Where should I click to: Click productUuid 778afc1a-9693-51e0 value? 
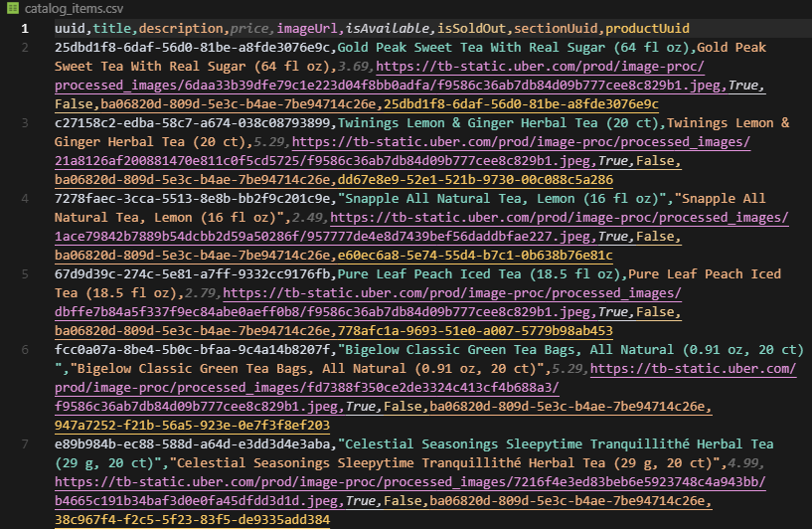pos(475,331)
